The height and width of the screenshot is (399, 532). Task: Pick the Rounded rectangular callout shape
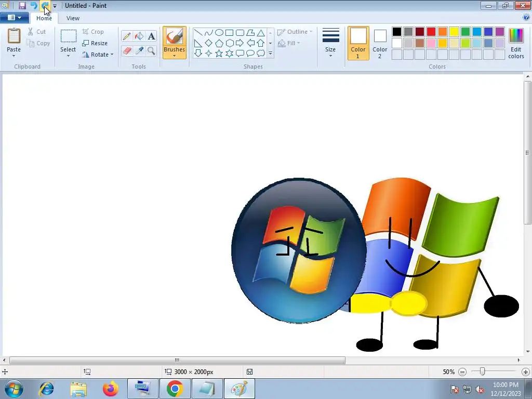pos(240,54)
